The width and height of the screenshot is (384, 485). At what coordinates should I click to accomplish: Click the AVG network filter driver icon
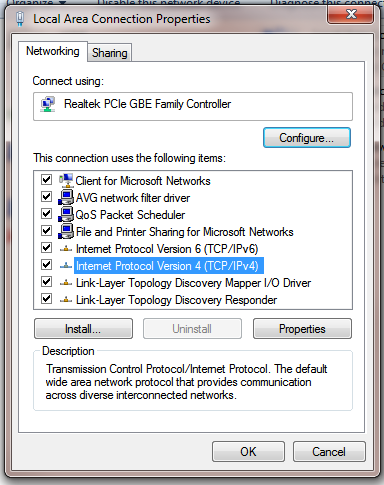pos(66,197)
